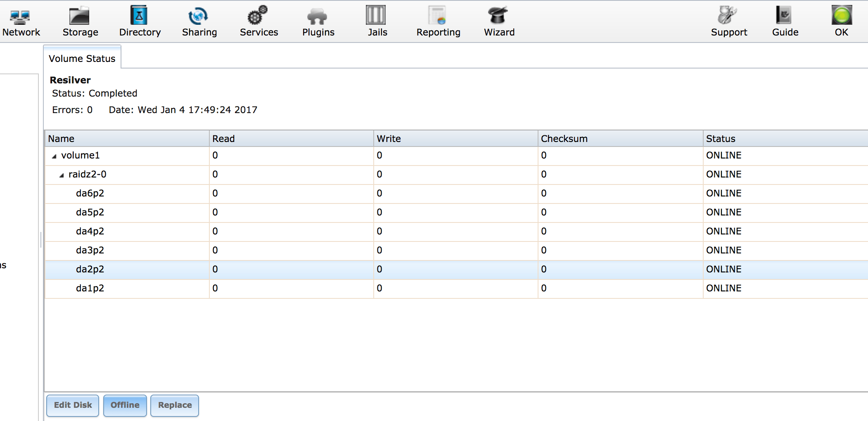Click the Edit Disk button
This screenshot has height=421, width=868.
click(x=73, y=405)
